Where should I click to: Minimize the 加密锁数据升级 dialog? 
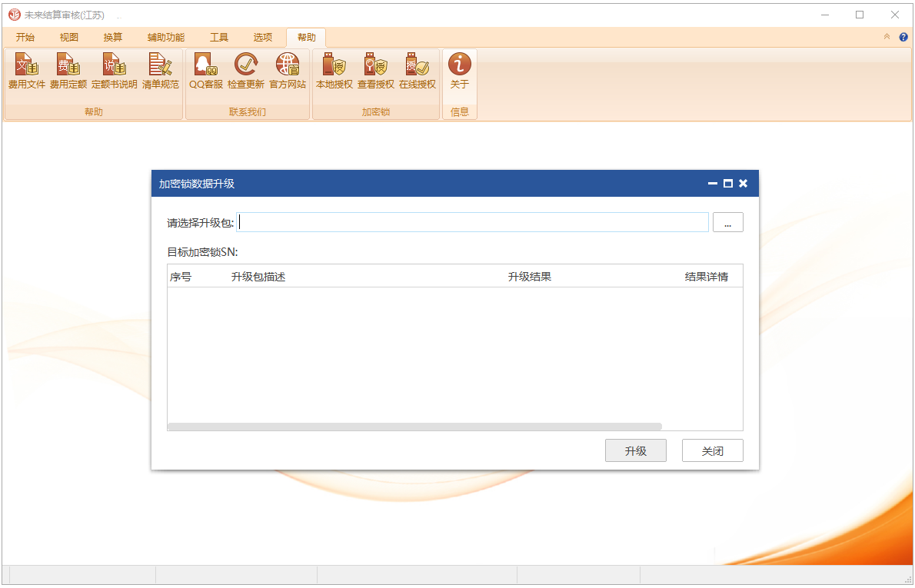(x=713, y=183)
